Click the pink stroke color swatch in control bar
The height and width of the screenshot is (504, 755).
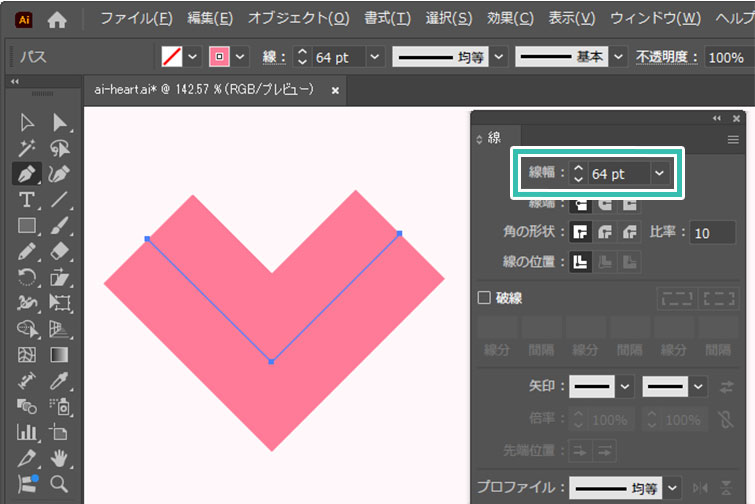click(x=216, y=57)
